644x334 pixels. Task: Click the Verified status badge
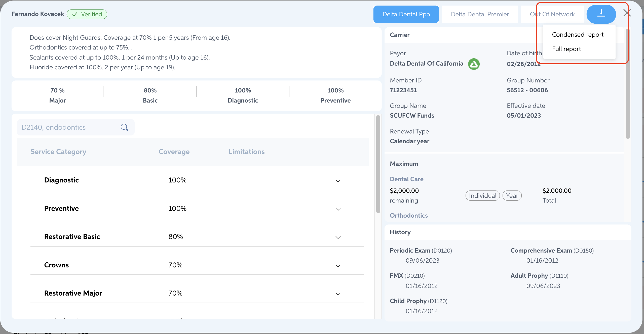click(x=87, y=14)
